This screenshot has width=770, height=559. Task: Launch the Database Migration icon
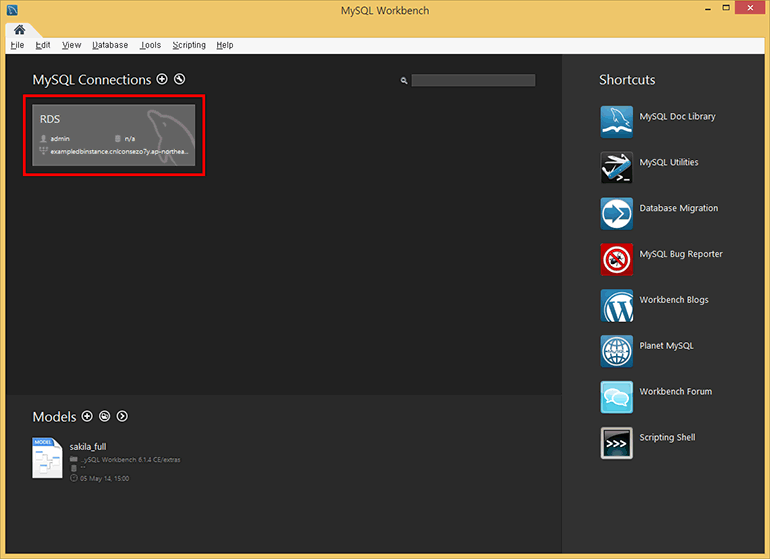tap(616, 213)
